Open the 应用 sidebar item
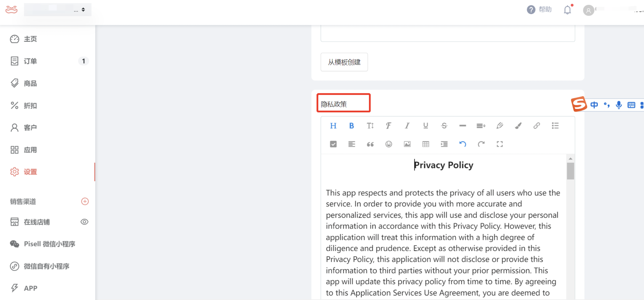Image resolution: width=644 pixels, height=300 pixels. [48, 150]
